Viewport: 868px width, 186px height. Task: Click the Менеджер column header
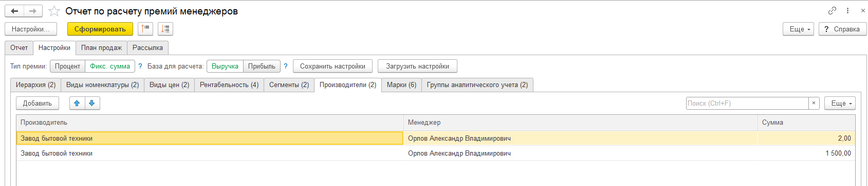[x=581, y=123]
